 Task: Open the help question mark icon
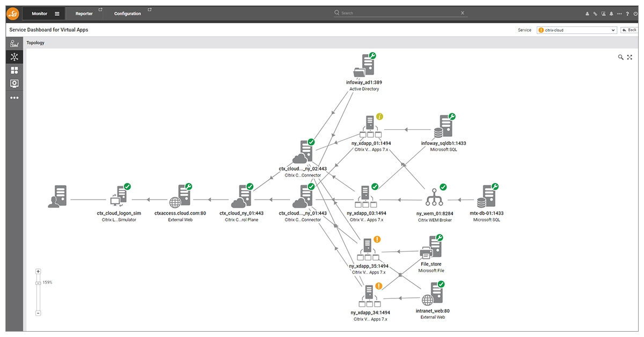(627, 14)
